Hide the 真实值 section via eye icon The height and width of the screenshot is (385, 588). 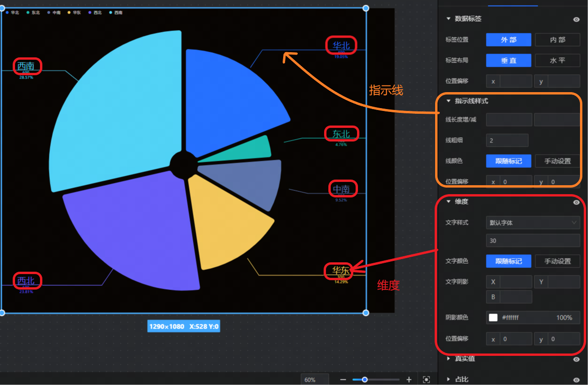(x=576, y=359)
